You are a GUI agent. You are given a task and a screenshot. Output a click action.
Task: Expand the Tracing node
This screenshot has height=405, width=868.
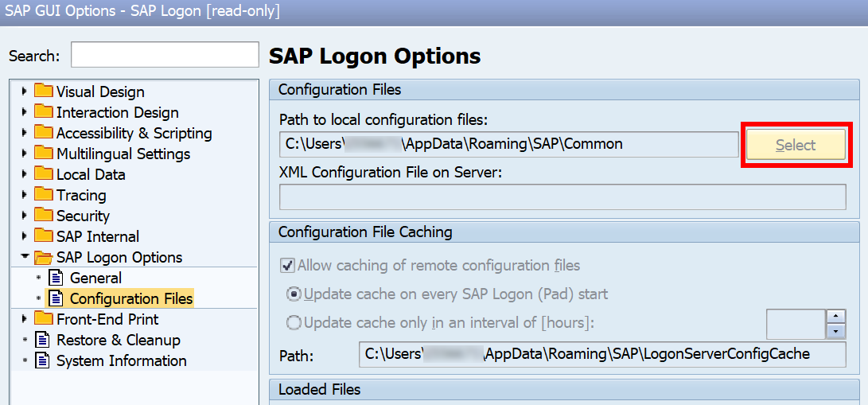(24, 195)
